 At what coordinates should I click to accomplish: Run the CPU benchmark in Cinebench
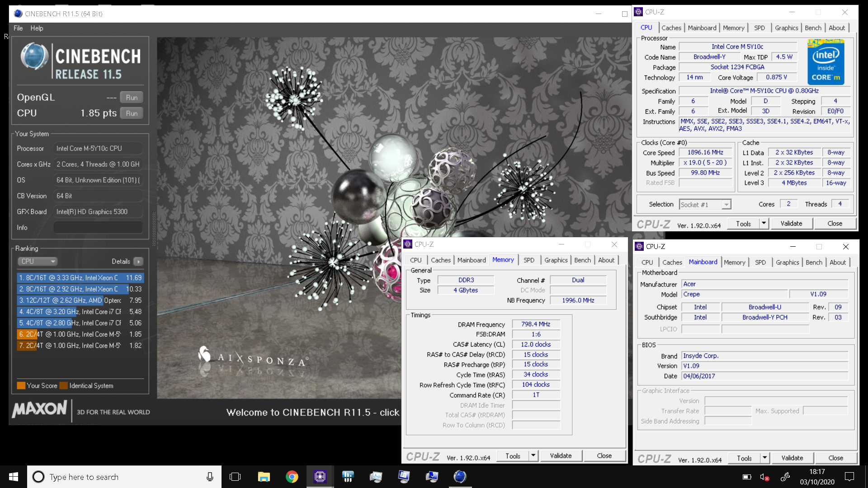click(x=132, y=113)
